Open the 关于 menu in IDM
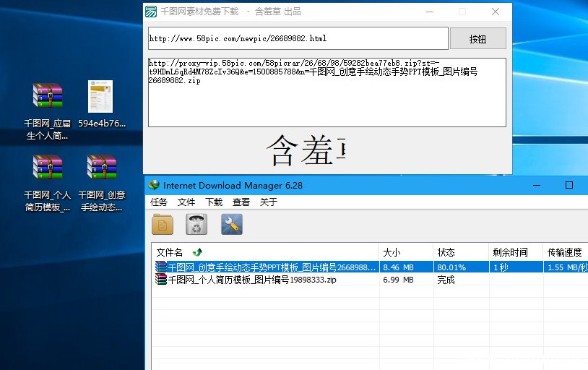This screenshot has height=370, width=588. point(269,202)
